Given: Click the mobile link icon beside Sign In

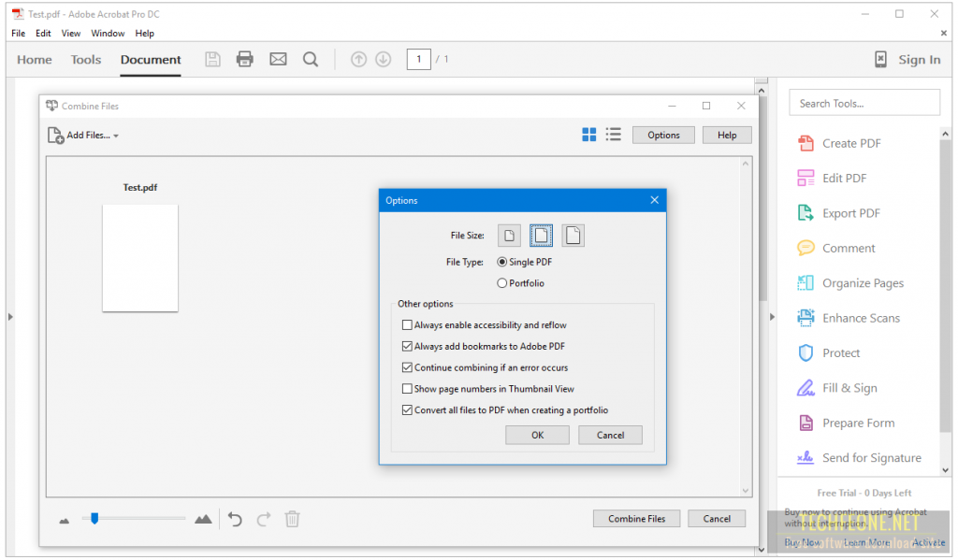Looking at the screenshot, I should click(x=880, y=59).
